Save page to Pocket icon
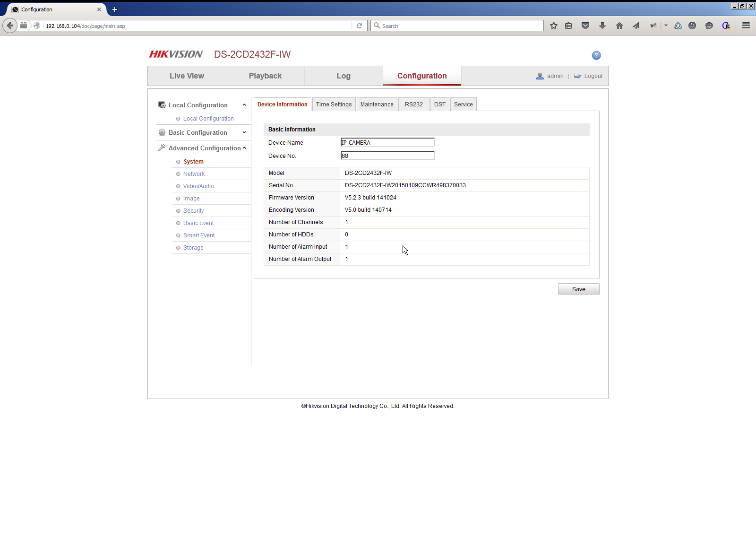Viewport: 756px width, 556px height. tap(585, 26)
